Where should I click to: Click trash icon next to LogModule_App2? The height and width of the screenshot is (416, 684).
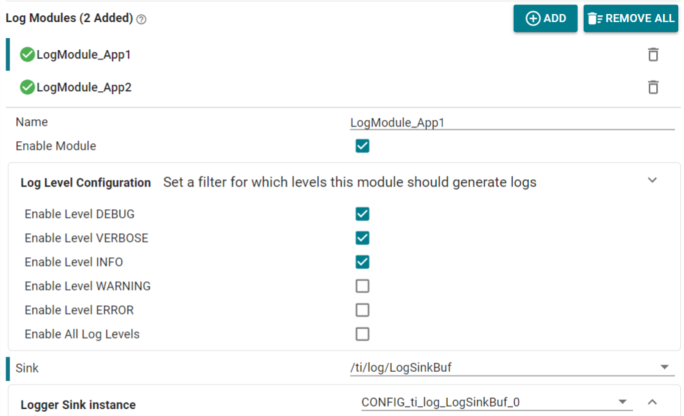click(653, 87)
